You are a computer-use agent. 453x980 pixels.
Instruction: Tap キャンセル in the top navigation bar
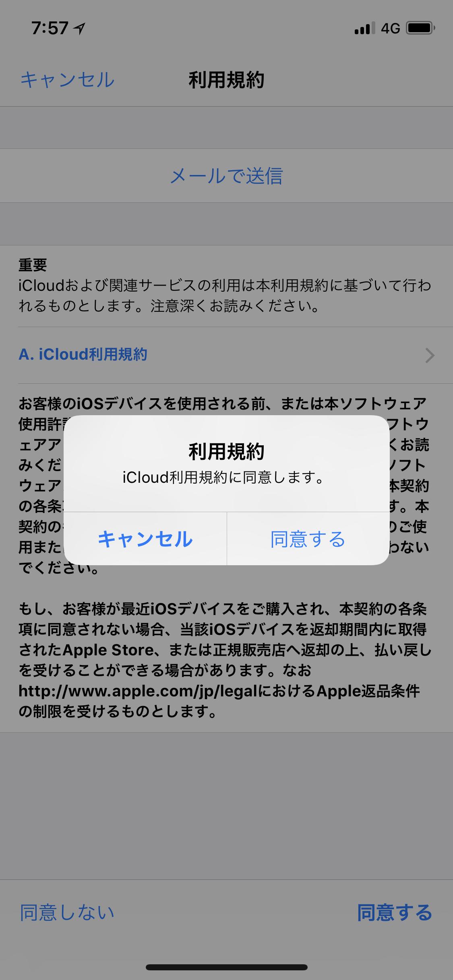coord(68,80)
